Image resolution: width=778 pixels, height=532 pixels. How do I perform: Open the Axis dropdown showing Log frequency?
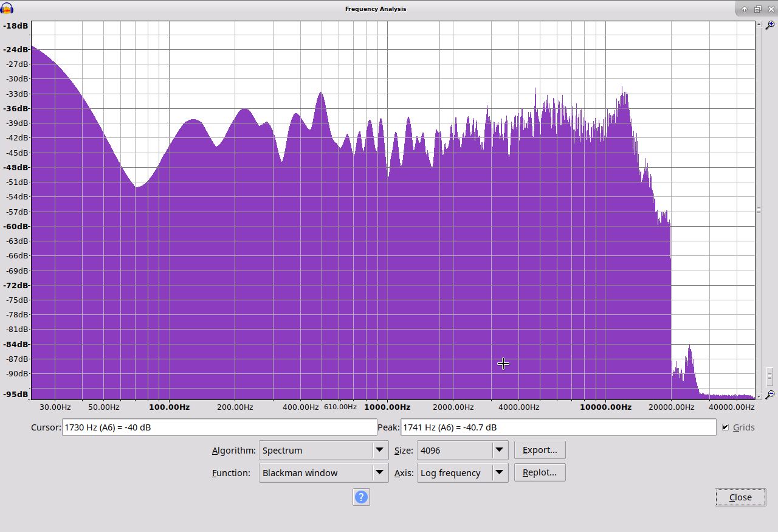pos(463,473)
